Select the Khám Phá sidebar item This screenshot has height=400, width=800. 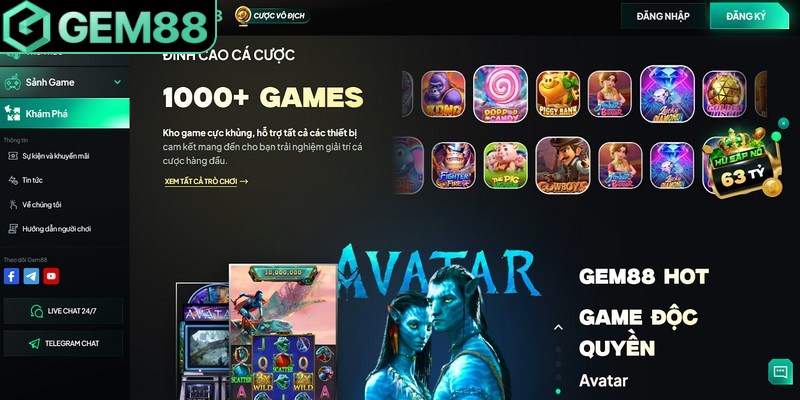[65, 113]
